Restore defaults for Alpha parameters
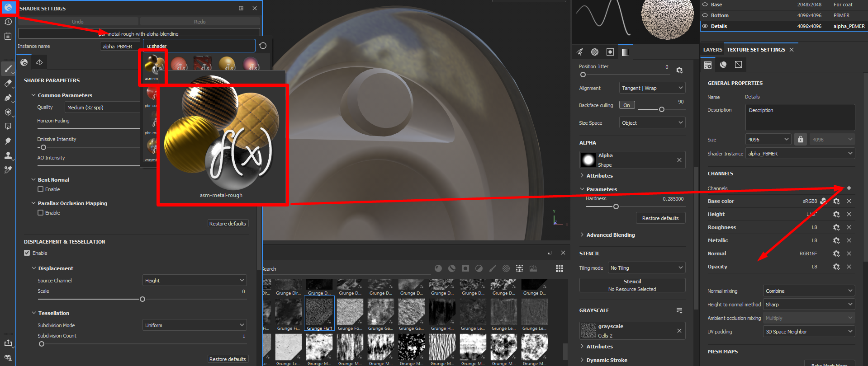This screenshot has width=868, height=366. coord(660,218)
